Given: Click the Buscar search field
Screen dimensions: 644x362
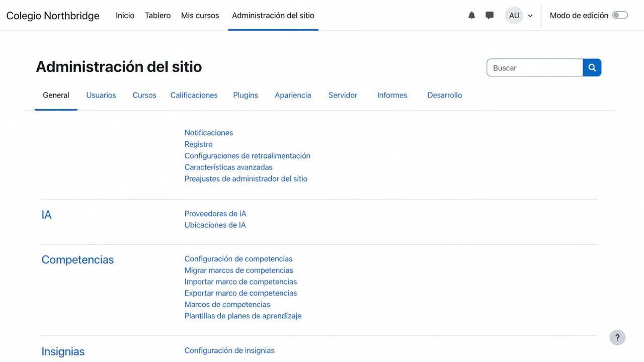Looking at the screenshot, I should 535,68.
